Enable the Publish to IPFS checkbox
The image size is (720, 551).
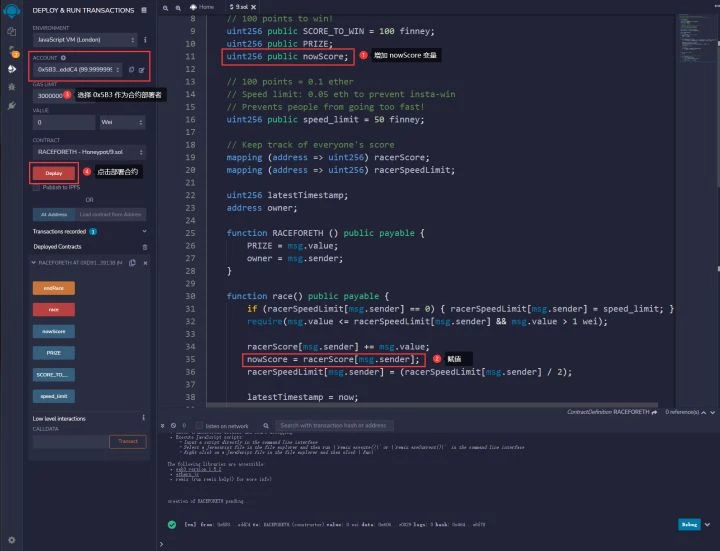pos(36,187)
